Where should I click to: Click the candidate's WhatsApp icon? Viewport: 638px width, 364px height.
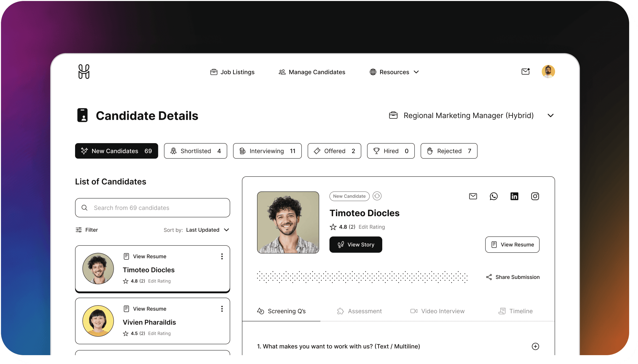(493, 196)
